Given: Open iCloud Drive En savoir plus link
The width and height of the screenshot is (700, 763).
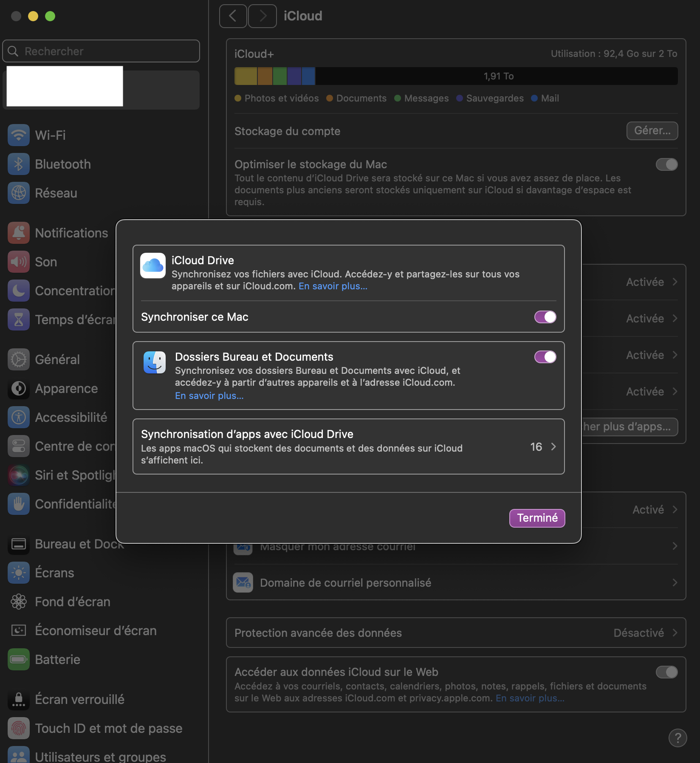Looking at the screenshot, I should [333, 286].
